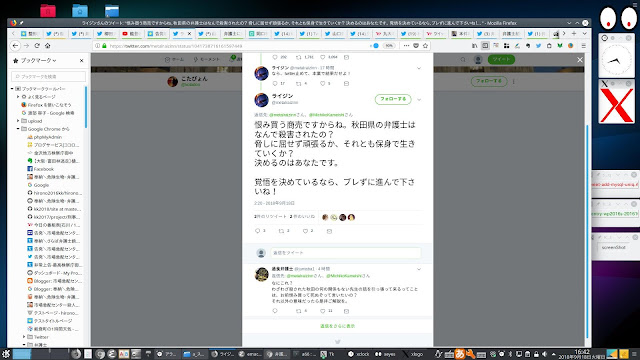Click the green padlock site security icon
Image resolution: width=640 pixels, height=360 pixels.
click(x=104, y=46)
